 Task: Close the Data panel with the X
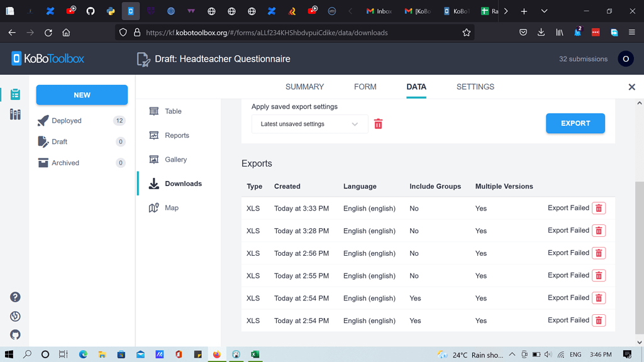click(631, 87)
